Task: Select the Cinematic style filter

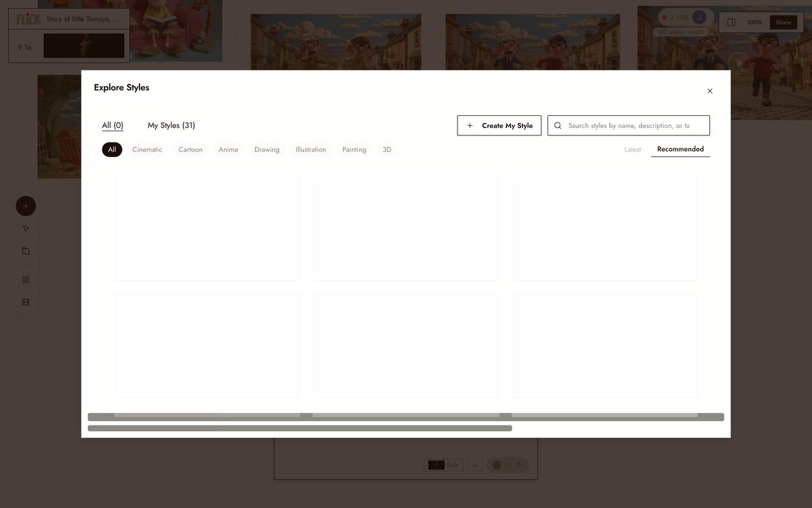Action: click(148, 150)
